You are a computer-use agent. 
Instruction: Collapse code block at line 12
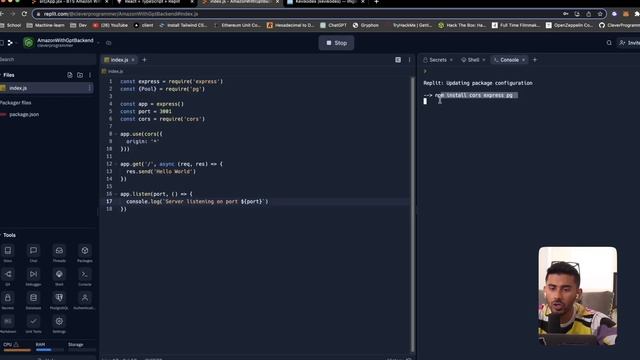[116, 164]
